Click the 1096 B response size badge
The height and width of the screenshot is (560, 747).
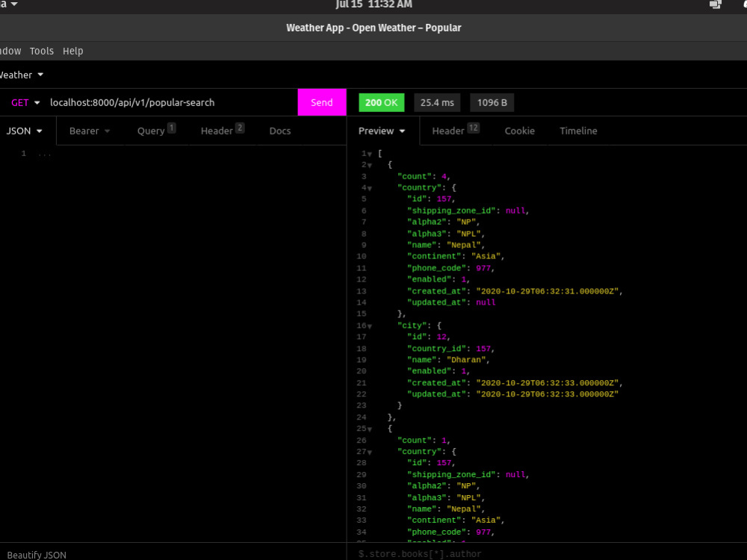(492, 102)
